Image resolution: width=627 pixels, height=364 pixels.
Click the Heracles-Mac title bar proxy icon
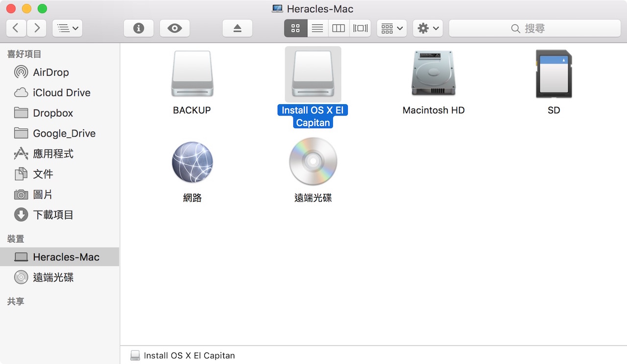click(278, 9)
